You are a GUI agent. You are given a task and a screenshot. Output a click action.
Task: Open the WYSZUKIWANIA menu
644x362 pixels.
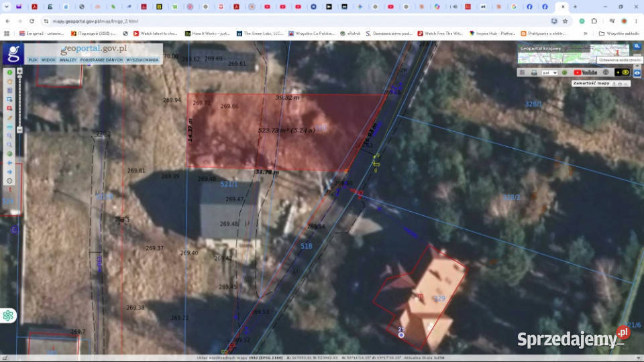(x=142, y=60)
